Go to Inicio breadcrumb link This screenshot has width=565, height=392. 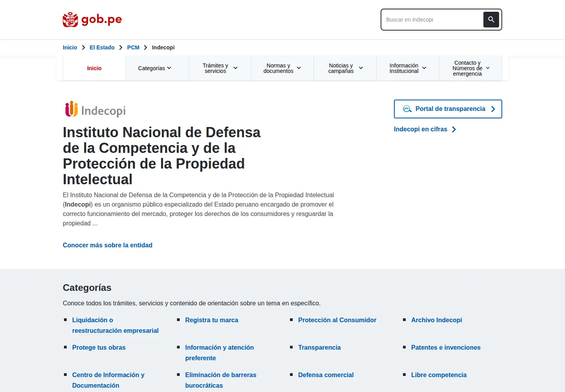coord(70,47)
